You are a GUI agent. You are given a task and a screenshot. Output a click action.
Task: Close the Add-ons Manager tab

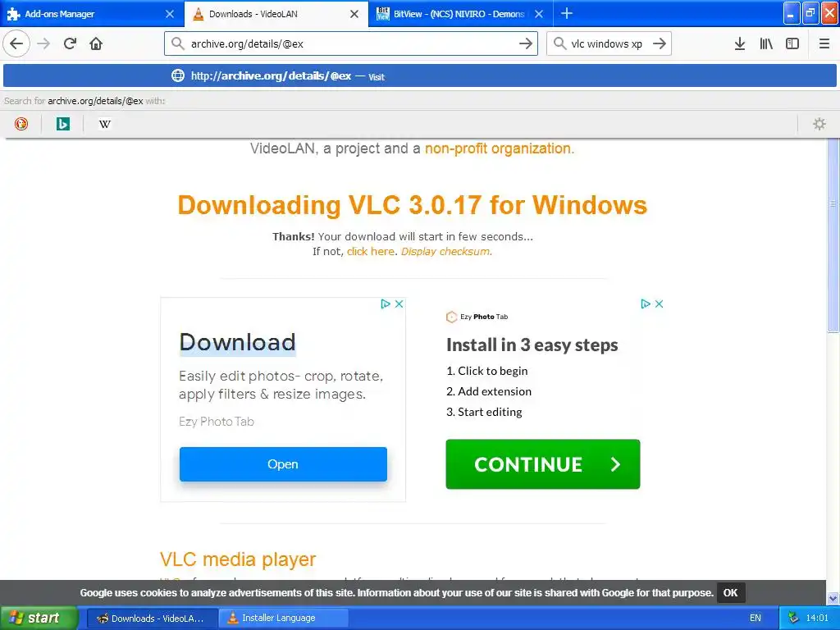coord(170,14)
